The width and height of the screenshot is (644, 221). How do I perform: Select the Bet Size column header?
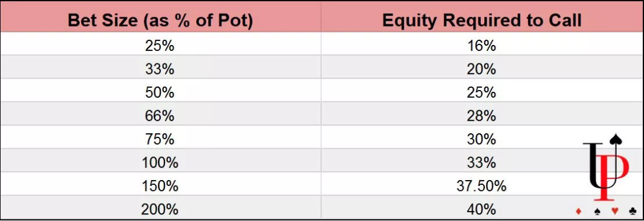coord(160,21)
